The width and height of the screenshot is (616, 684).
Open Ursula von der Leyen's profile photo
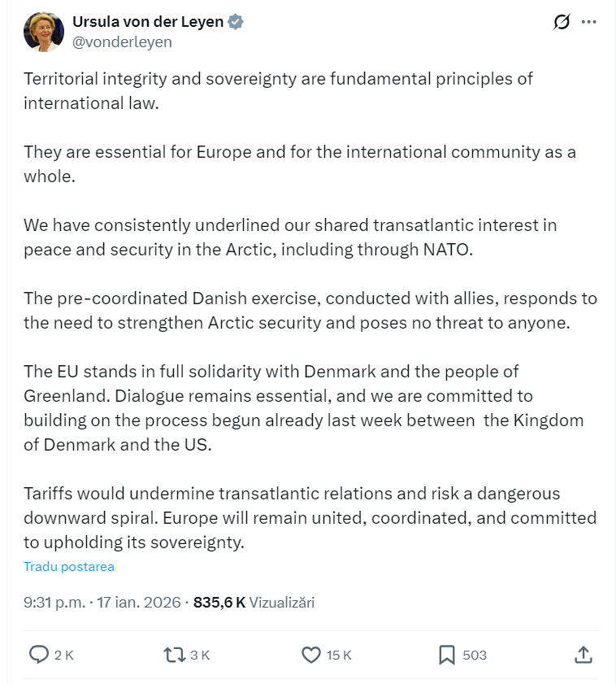pos(44,31)
